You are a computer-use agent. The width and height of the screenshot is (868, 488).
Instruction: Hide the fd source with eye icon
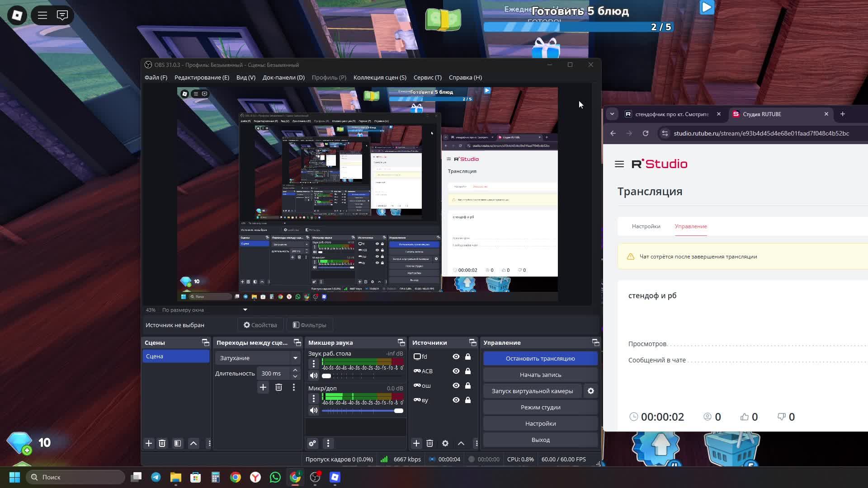pyautogui.click(x=456, y=357)
